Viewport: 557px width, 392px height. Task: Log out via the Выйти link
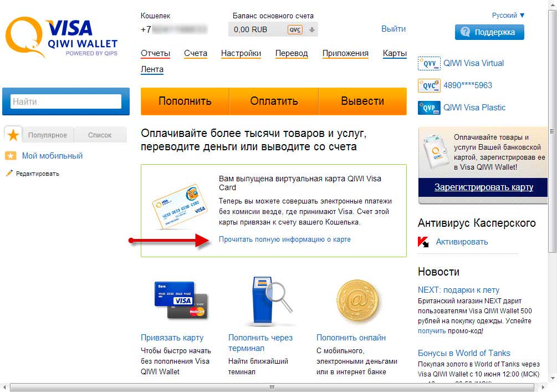pyautogui.click(x=394, y=29)
